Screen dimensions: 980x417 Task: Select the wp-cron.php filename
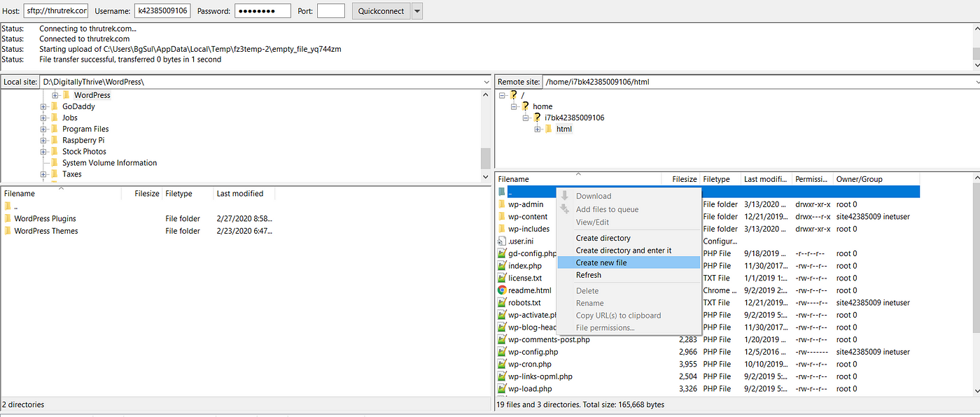point(530,364)
